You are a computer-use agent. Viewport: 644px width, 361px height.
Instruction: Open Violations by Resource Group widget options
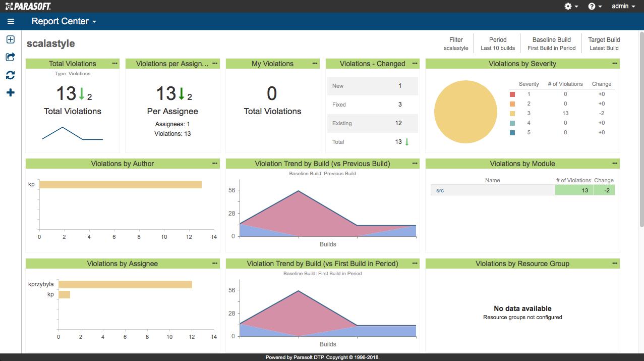tap(615, 264)
